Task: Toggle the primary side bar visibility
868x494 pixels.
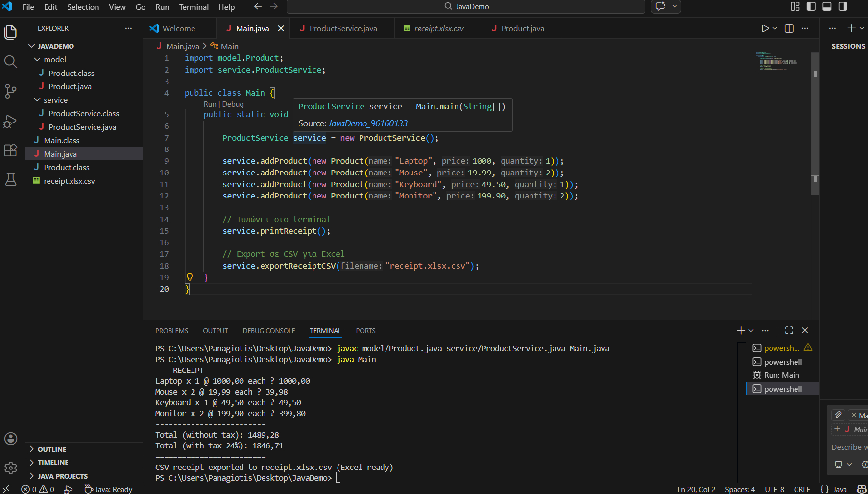Action: pos(811,6)
